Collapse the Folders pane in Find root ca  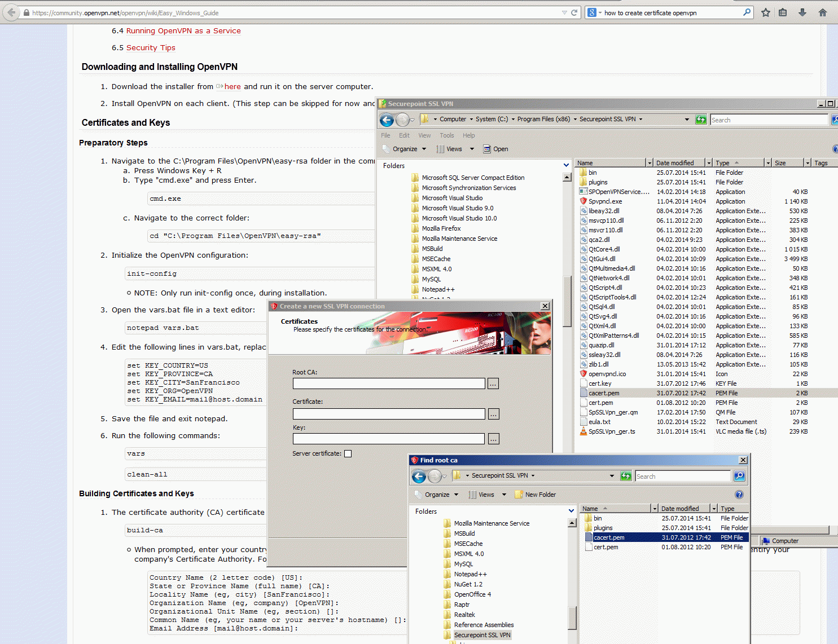(x=571, y=511)
